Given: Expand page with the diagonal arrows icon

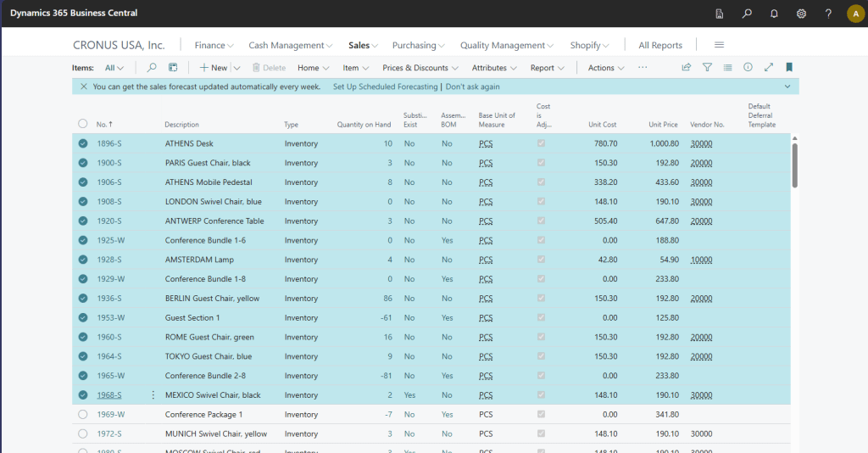Looking at the screenshot, I should (x=769, y=68).
